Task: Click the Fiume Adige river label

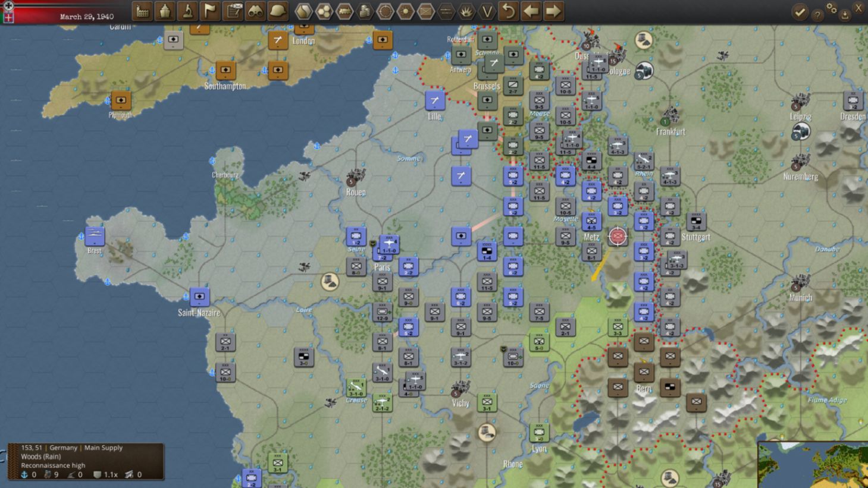Action: pos(827,400)
